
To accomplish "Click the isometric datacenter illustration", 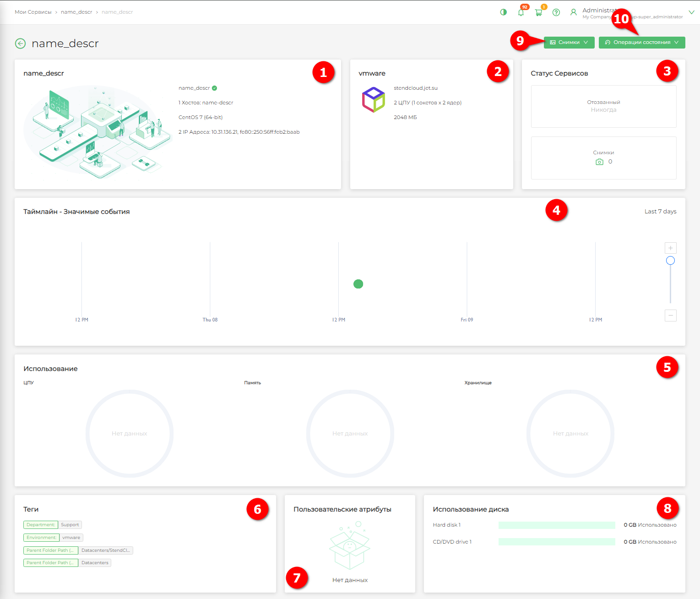I will coord(97,131).
